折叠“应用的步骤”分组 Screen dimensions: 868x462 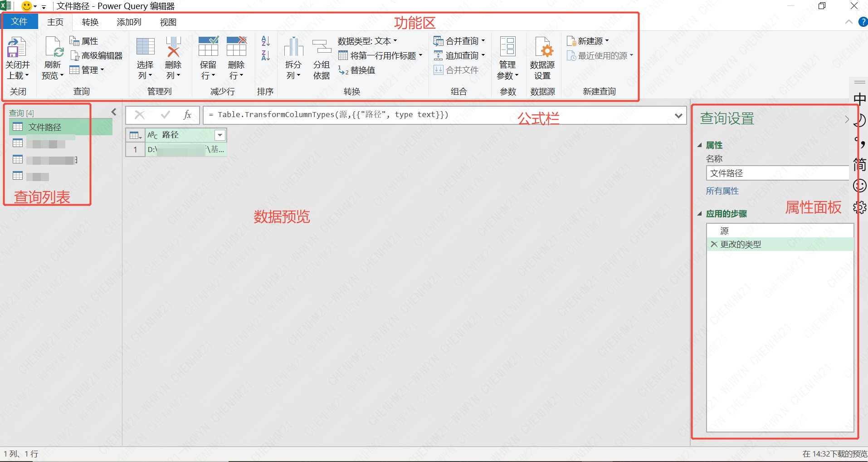700,213
